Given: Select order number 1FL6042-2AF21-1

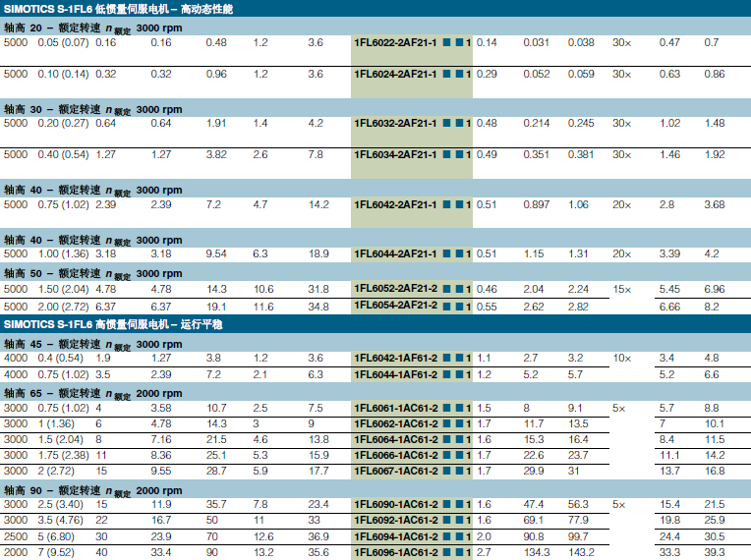Looking at the screenshot, I should click(395, 205).
